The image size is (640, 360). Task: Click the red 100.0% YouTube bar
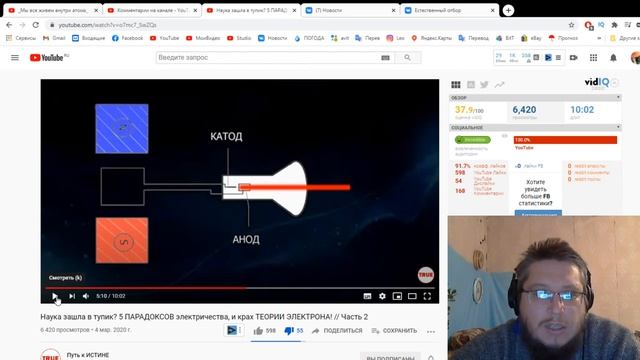pyautogui.click(x=565, y=140)
